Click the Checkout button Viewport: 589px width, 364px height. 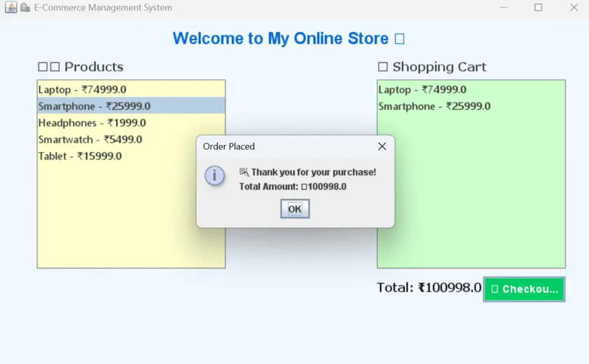point(524,289)
